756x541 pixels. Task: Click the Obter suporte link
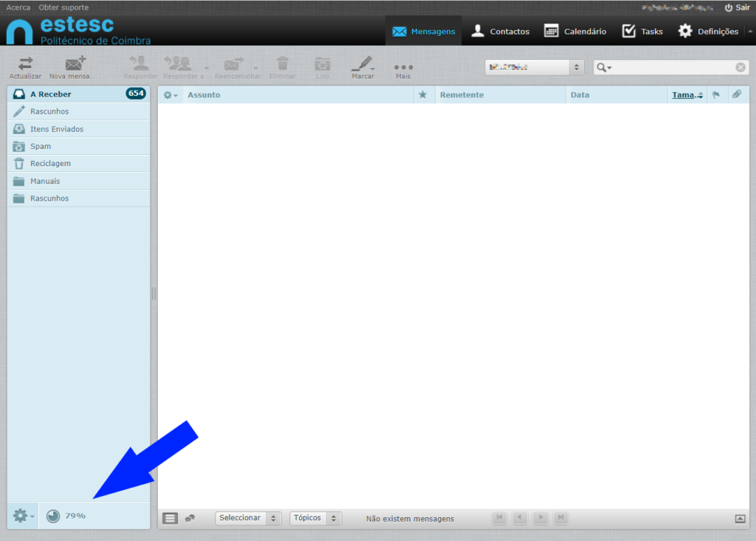pyautogui.click(x=63, y=7)
